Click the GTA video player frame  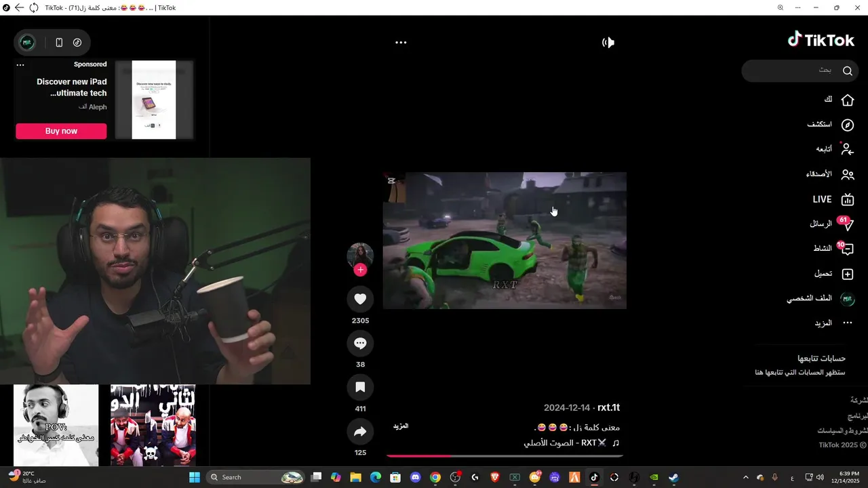click(x=505, y=240)
